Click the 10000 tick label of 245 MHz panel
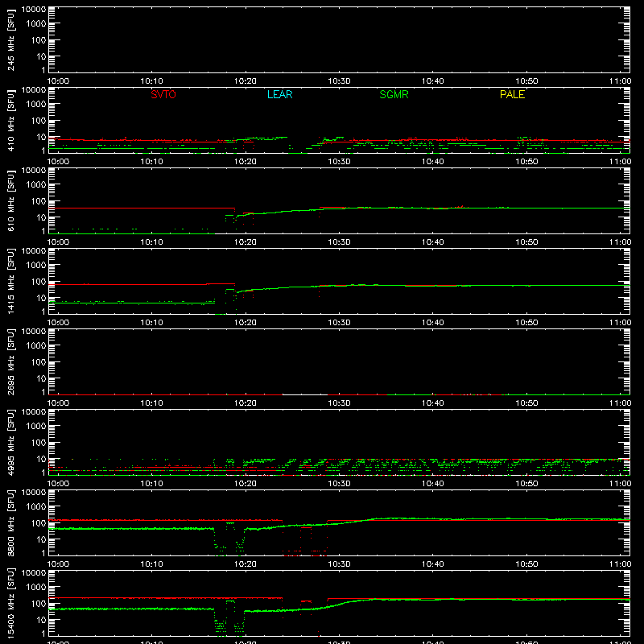 [x=34, y=10]
